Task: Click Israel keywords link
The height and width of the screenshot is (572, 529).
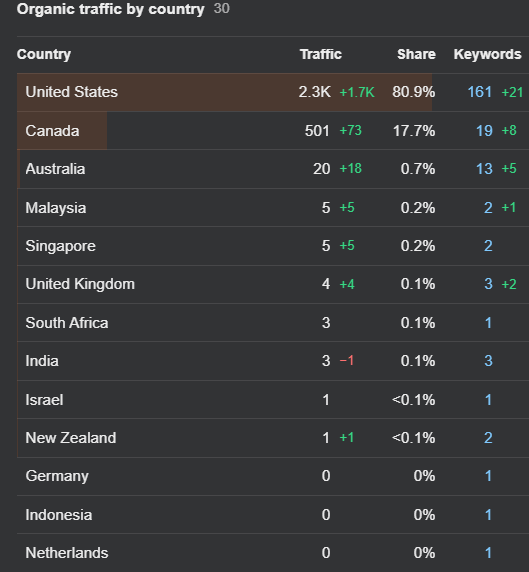Action: click(488, 400)
